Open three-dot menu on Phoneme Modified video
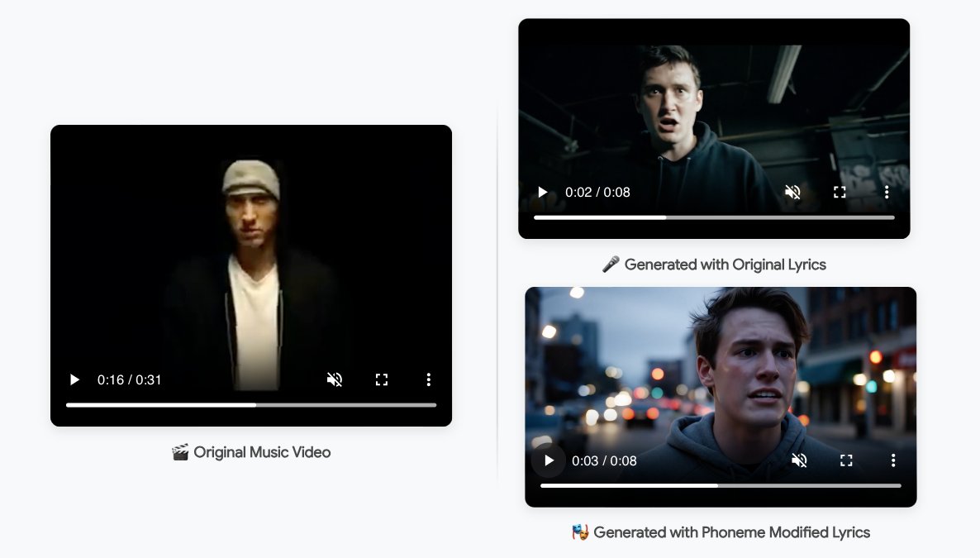 click(x=892, y=460)
